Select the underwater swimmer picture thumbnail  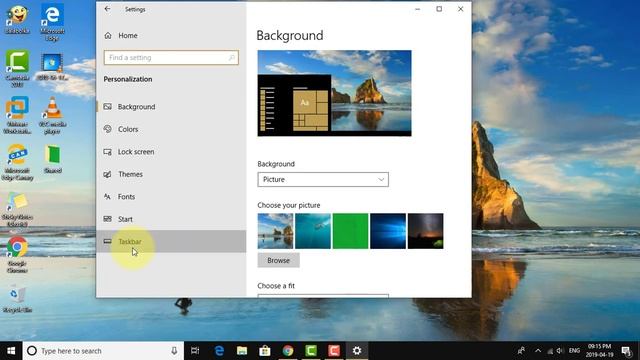(313, 231)
